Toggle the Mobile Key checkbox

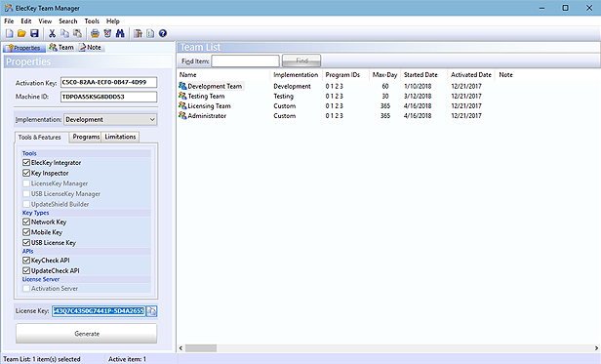point(26,232)
